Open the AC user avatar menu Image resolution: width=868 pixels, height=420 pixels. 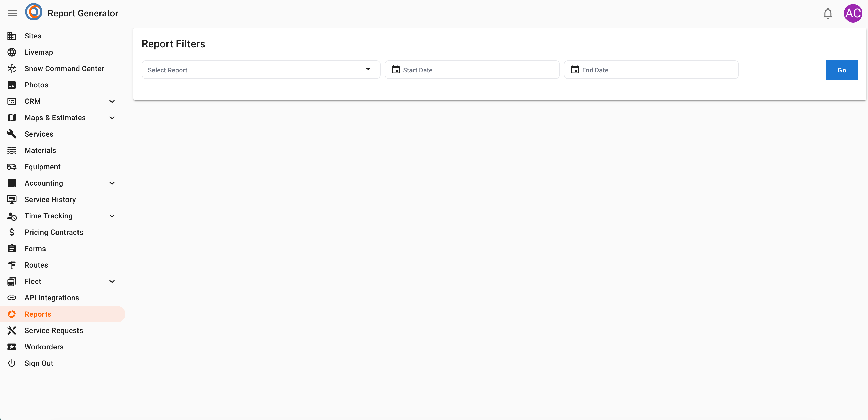tap(853, 14)
